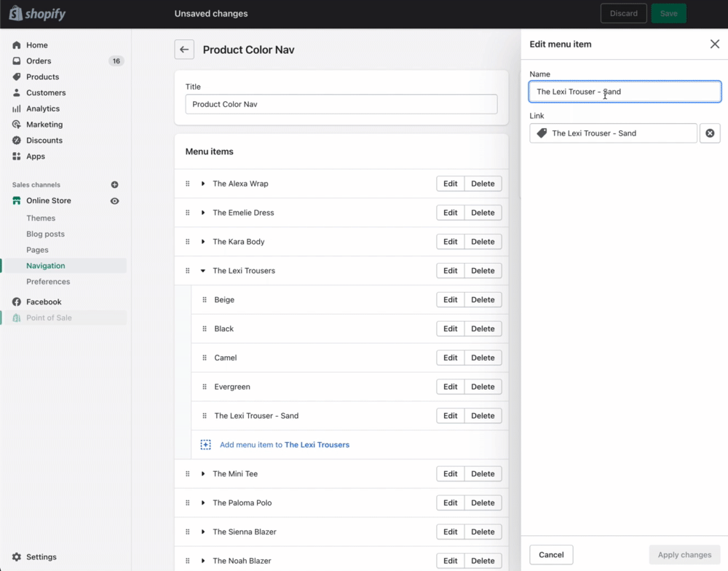Click Edit for the Camel item
The image size is (728, 571).
pos(451,358)
